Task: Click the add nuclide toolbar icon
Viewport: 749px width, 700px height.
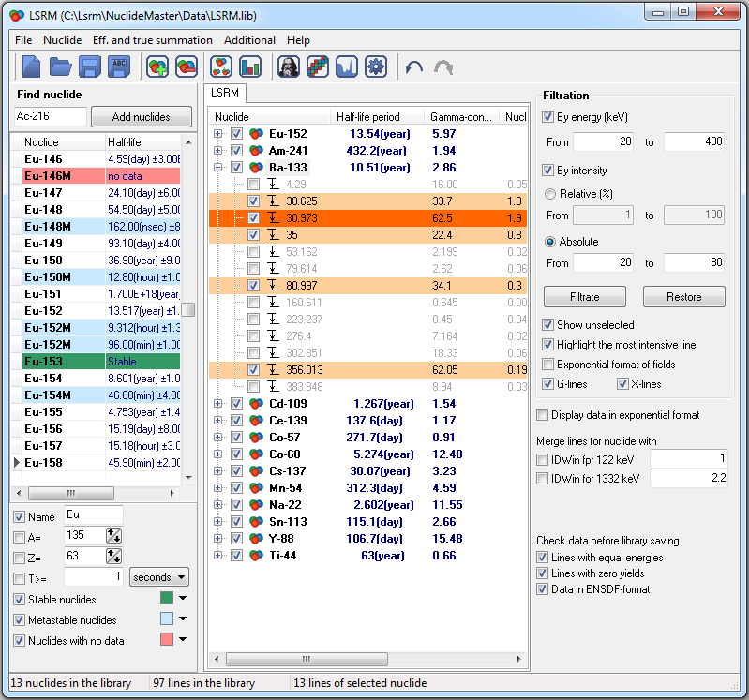Action: coord(157,67)
